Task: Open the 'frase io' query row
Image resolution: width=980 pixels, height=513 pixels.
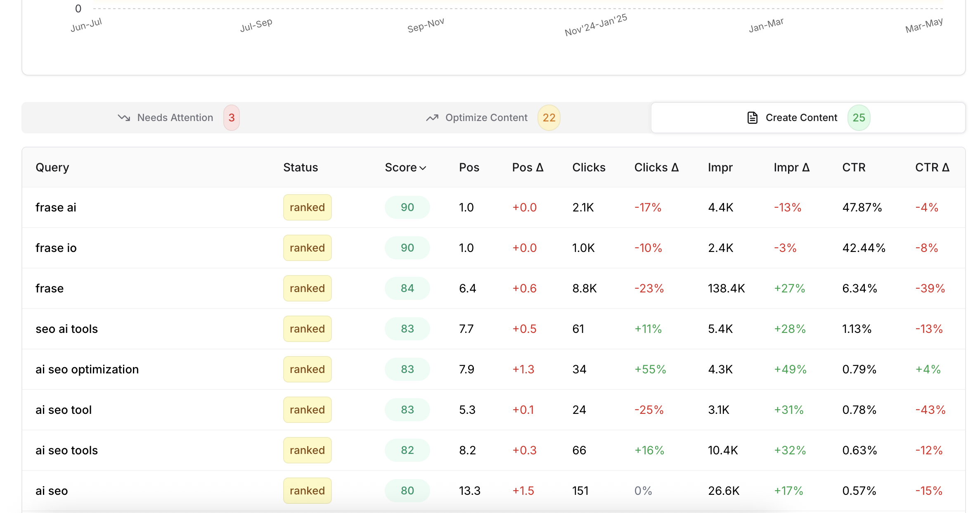Action: coord(494,248)
